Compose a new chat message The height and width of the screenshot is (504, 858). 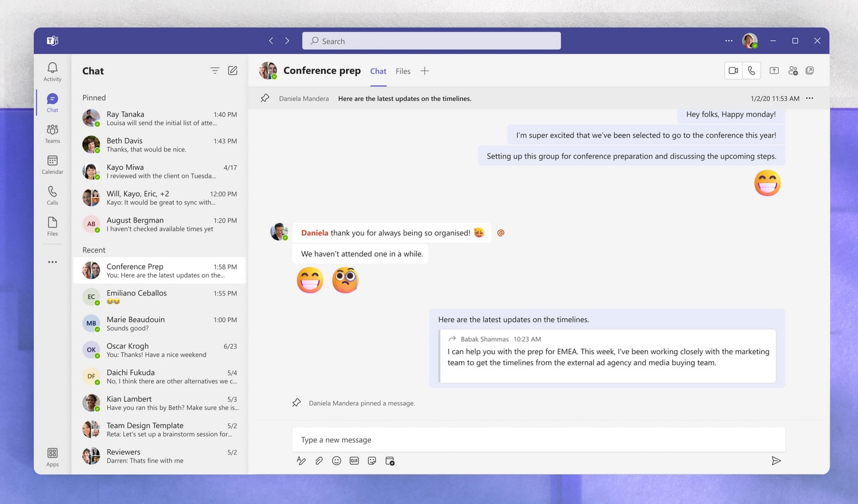tap(233, 71)
